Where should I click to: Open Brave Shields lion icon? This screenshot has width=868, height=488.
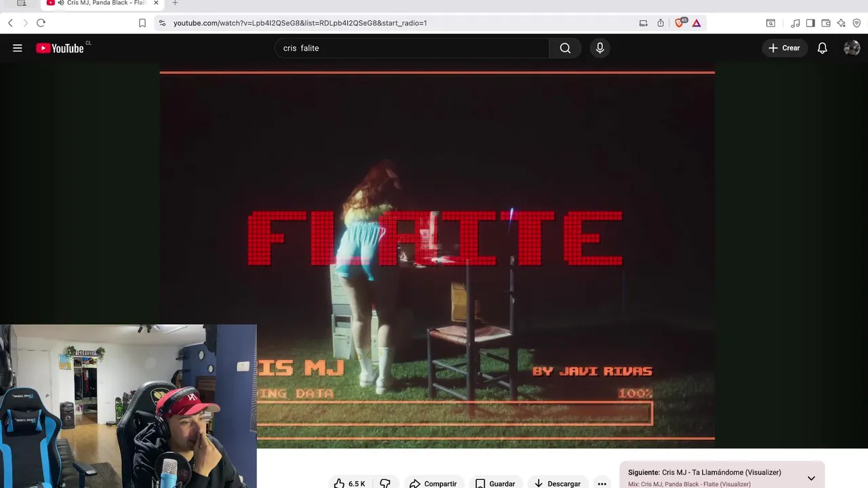click(680, 23)
